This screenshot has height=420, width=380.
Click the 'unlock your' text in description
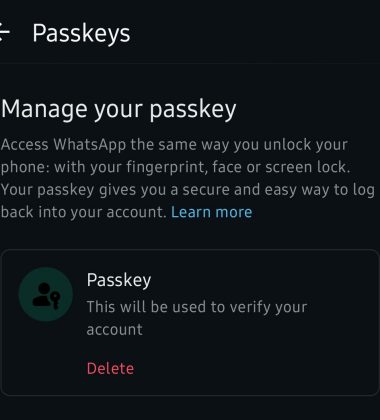click(x=305, y=145)
